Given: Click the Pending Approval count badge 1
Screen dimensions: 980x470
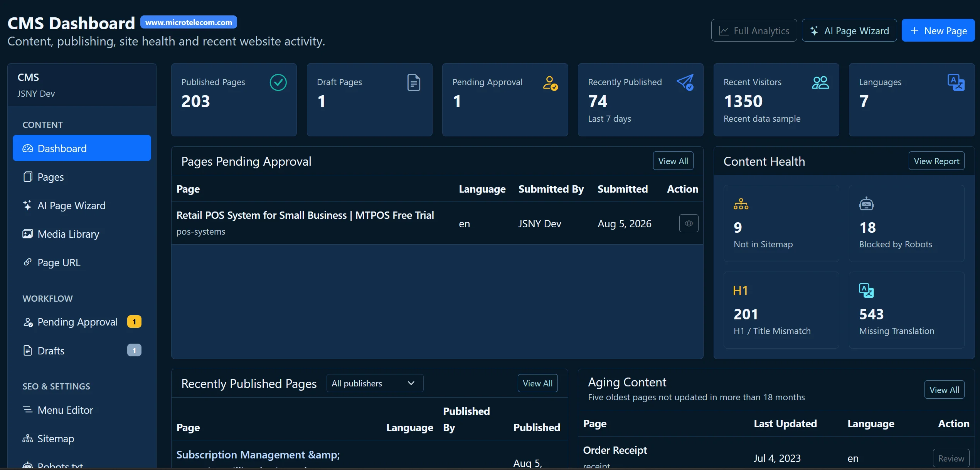Looking at the screenshot, I should (134, 322).
